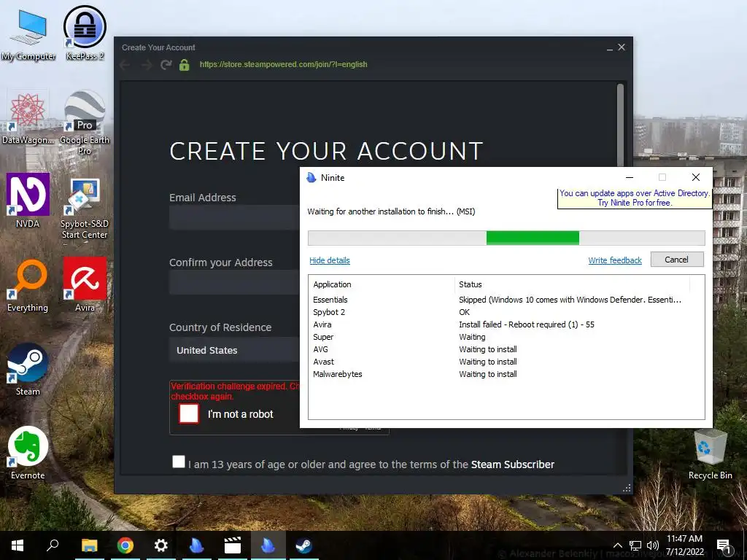Open the Recycle Bin
This screenshot has height=560, width=747.
(x=710, y=454)
